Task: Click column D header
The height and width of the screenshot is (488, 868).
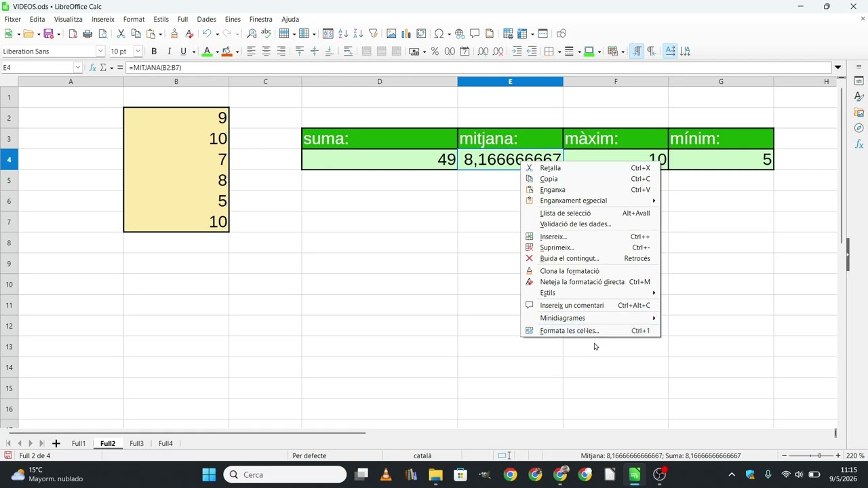Action: tap(380, 81)
